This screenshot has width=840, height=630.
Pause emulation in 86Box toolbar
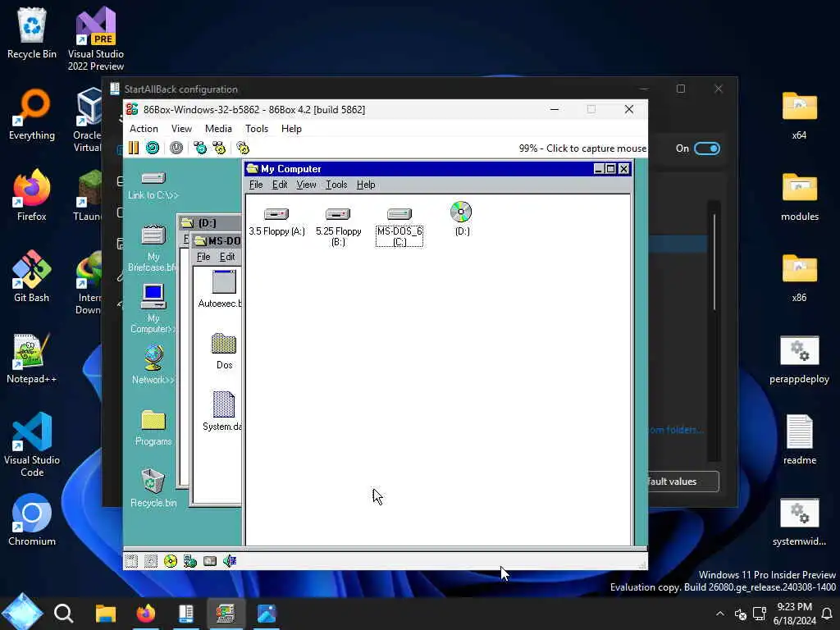134,148
